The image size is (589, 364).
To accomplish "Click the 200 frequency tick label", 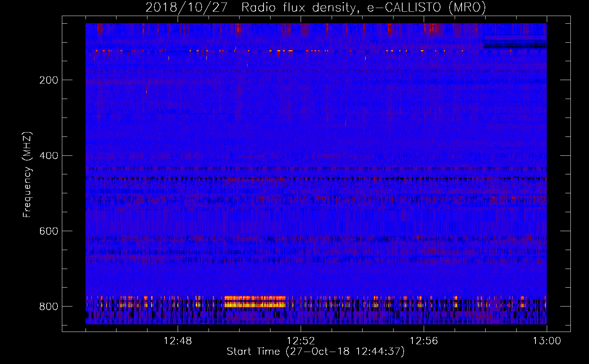I will [48, 80].
